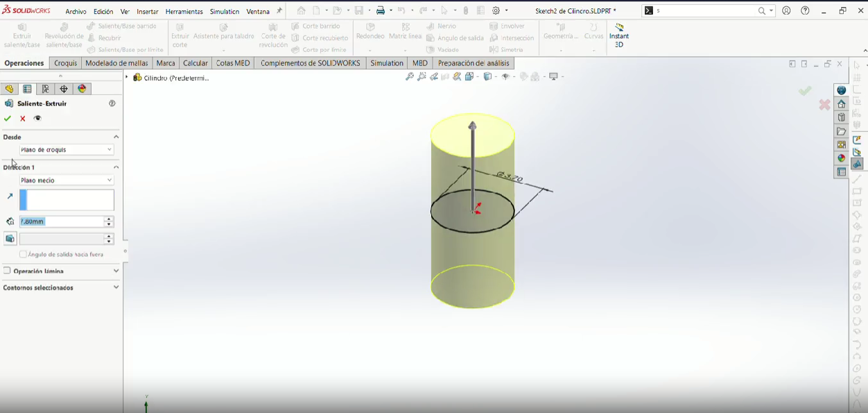Confirm with green check in viewport corner
Image resolution: width=868 pixels, height=413 pixels.
click(x=805, y=91)
